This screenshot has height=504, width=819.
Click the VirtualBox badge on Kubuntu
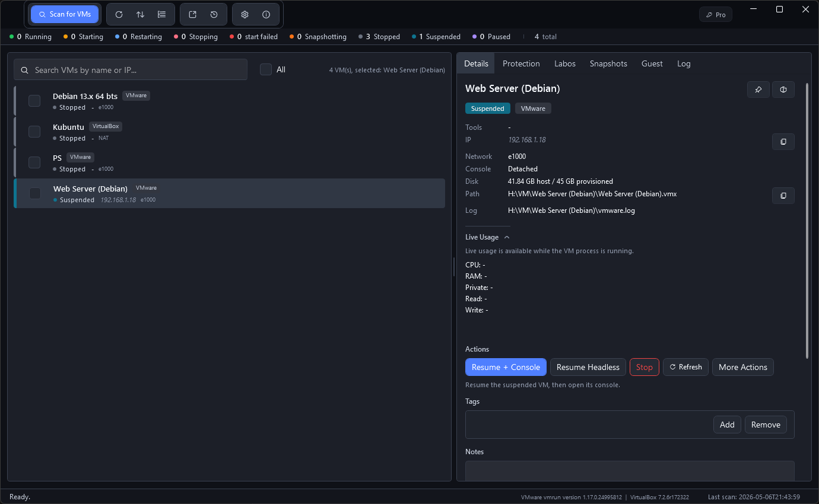pos(106,126)
